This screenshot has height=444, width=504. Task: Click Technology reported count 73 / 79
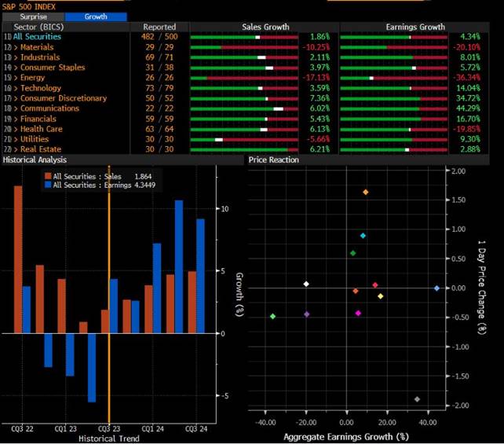pyautogui.click(x=159, y=88)
